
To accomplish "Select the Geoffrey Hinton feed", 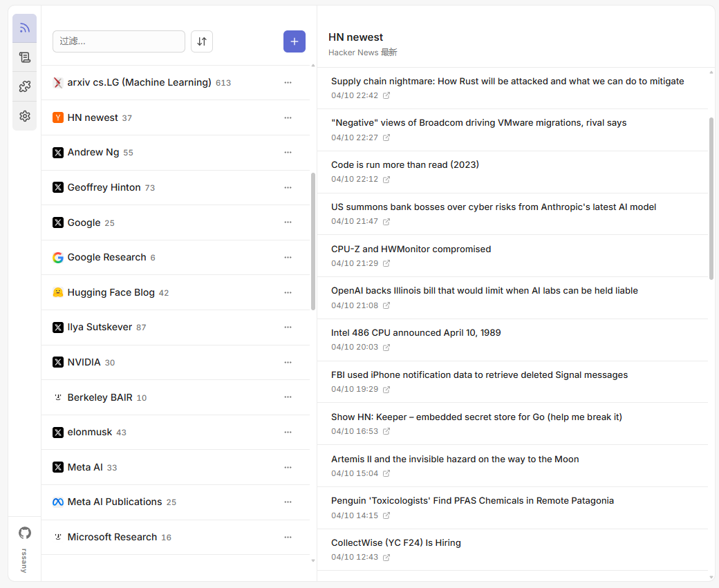I will (176, 188).
